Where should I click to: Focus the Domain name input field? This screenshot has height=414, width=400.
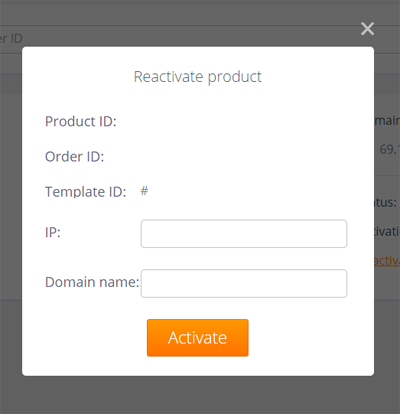pyautogui.click(x=244, y=283)
